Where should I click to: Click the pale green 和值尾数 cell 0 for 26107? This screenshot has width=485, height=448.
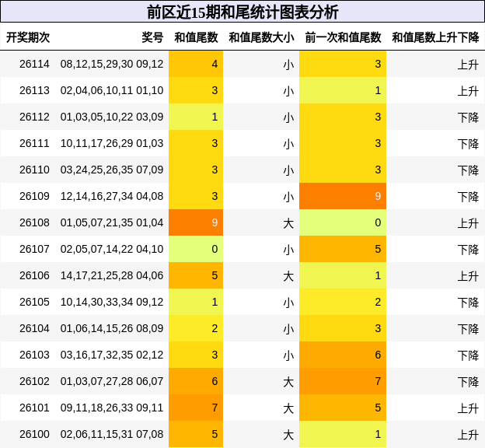[196, 249]
